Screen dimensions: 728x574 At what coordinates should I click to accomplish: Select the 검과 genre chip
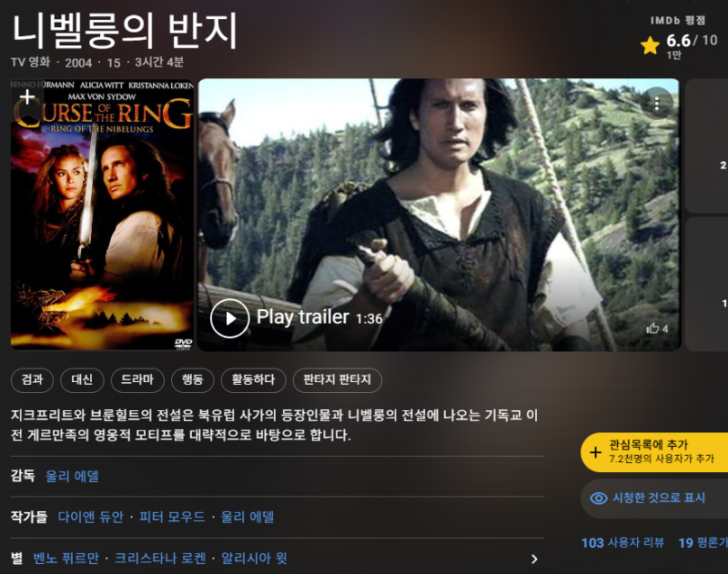(x=32, y=380)
